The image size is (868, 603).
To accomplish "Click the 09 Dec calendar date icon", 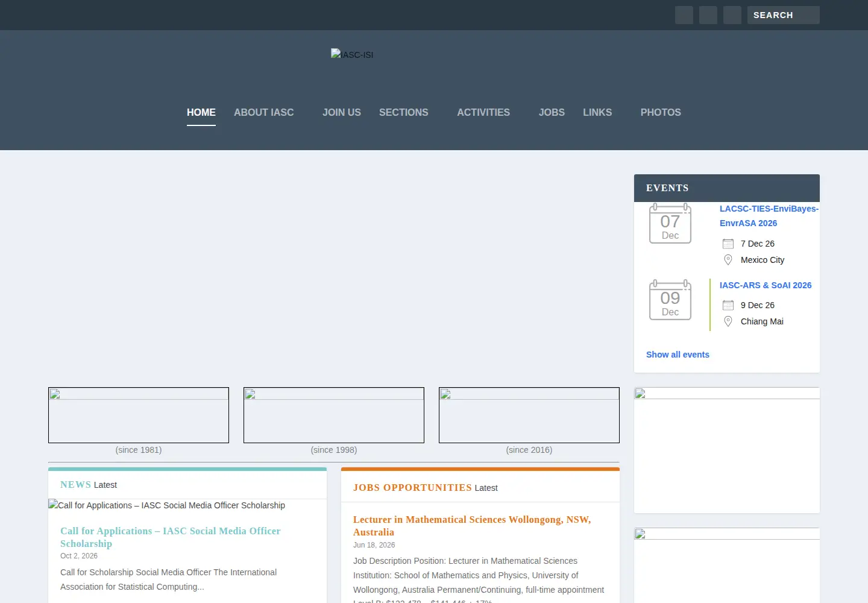I will click(x=670, y=300).
